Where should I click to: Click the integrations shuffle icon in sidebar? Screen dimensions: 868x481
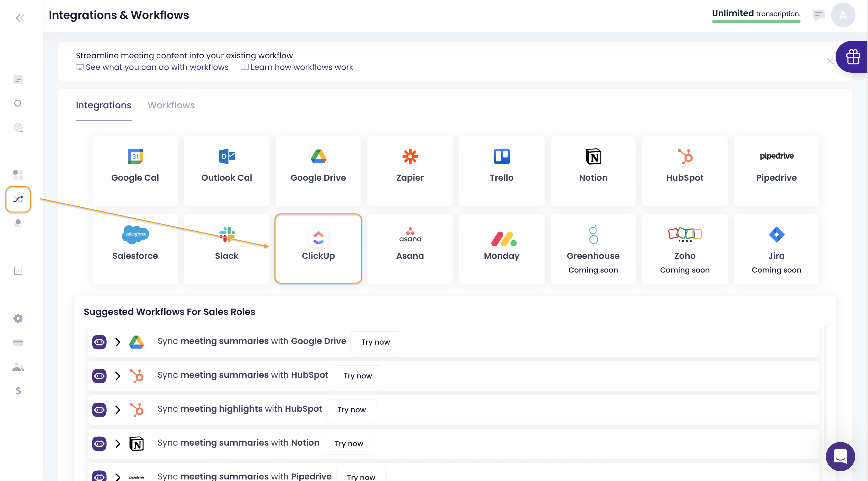pos(18,199)
